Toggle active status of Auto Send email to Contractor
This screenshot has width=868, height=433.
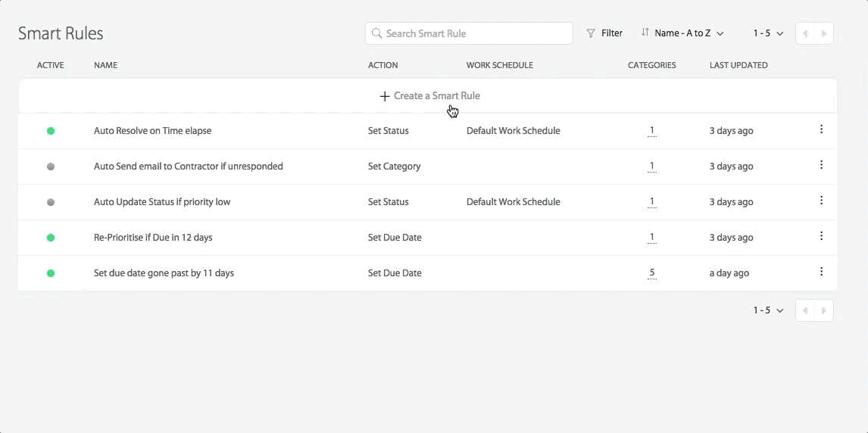point(51,167)
